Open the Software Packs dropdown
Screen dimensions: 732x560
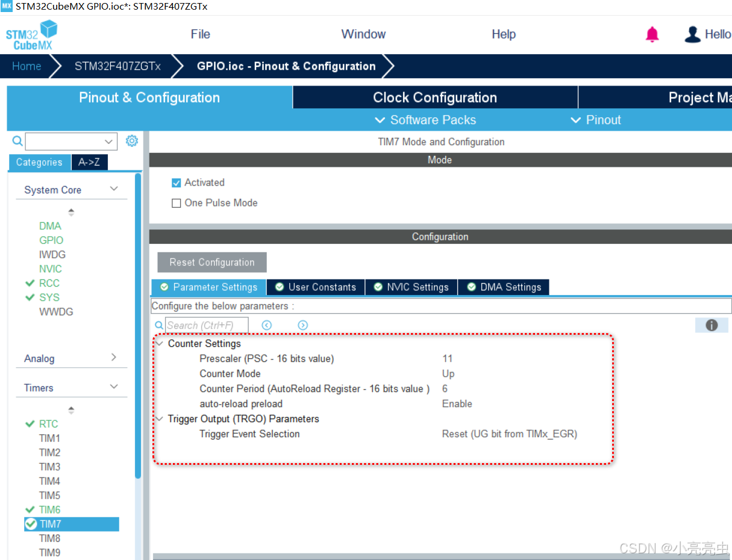point(425,120)
